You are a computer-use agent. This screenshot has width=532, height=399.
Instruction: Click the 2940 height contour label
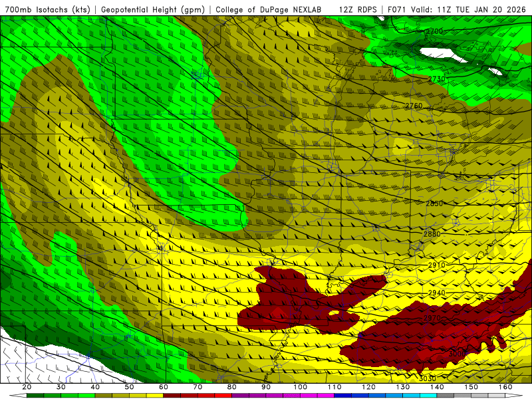pyautogui.click(x=437, y=293)
